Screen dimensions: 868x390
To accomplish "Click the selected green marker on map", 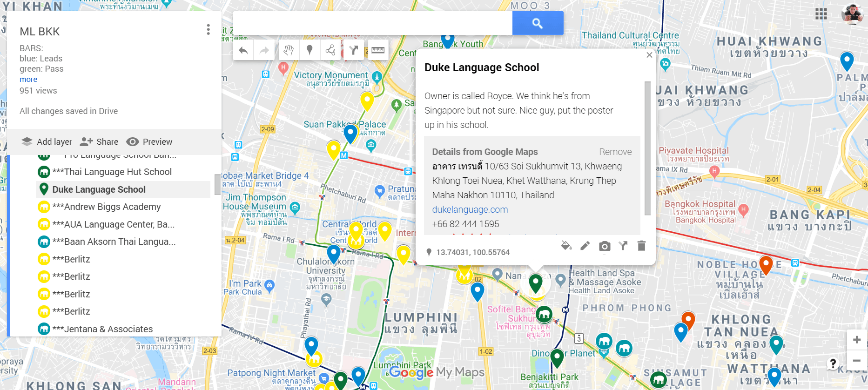I will click(x=536, y=283).
